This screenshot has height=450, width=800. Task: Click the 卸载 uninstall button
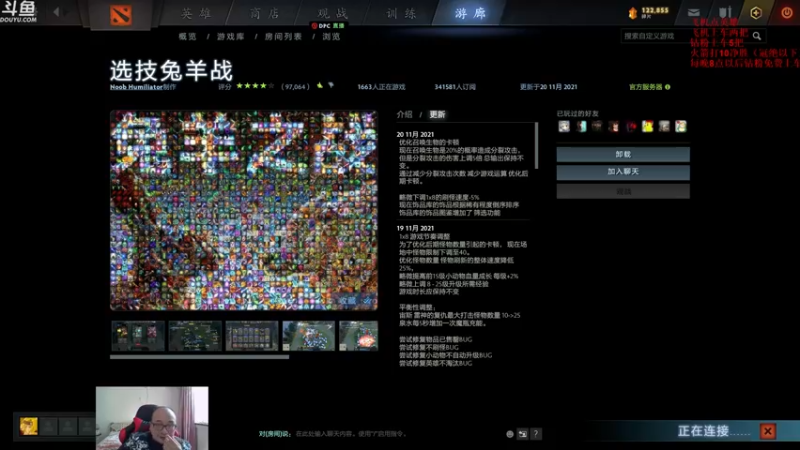click(x=623, y=155)
